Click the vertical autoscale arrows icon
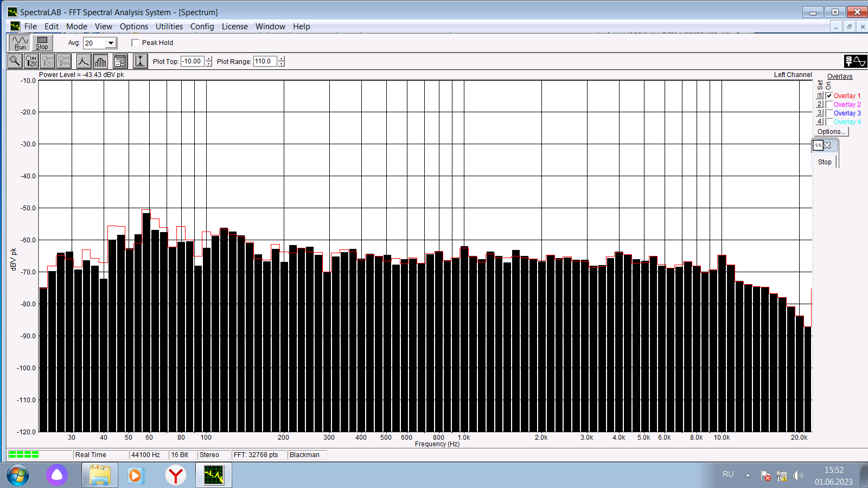 tap(141, 61)
